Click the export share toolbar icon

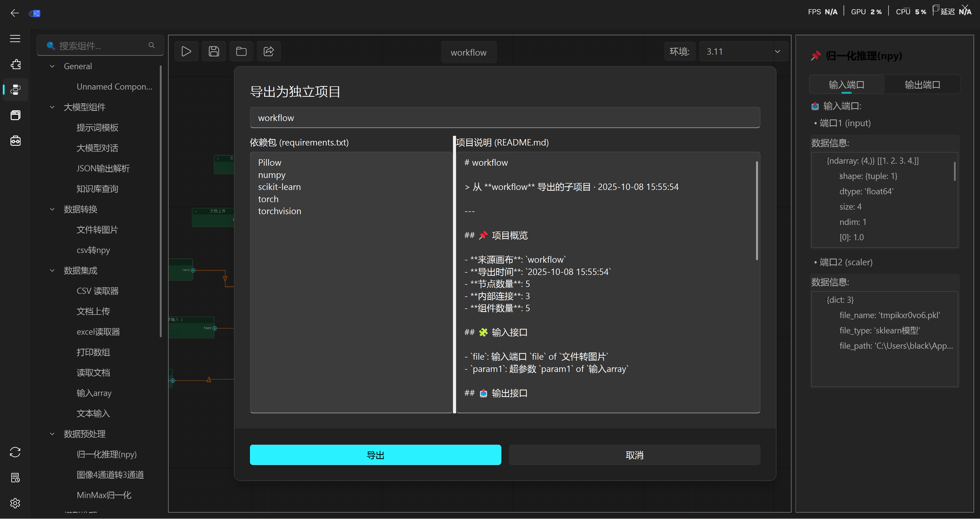click(x=269, y=51)
